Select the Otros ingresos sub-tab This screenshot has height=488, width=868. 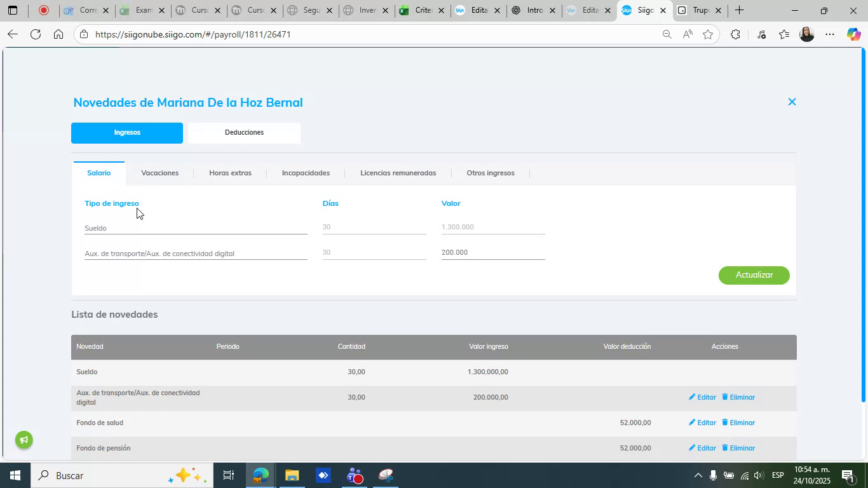click(491, 173)
